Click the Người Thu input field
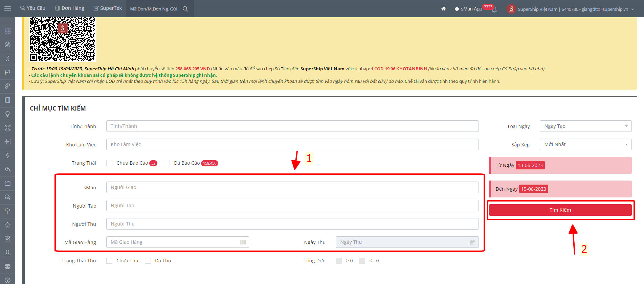644x284 pixels. 292,224
